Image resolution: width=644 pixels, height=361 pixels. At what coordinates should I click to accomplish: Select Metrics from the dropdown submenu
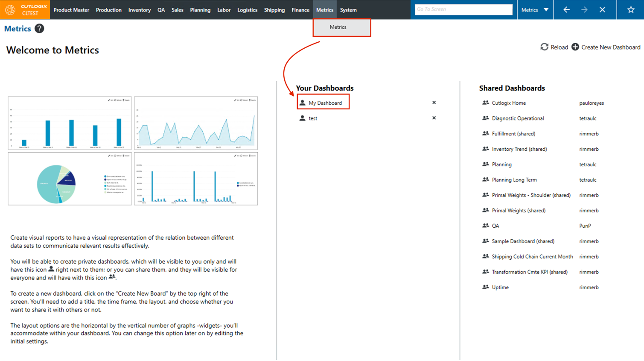338,27
